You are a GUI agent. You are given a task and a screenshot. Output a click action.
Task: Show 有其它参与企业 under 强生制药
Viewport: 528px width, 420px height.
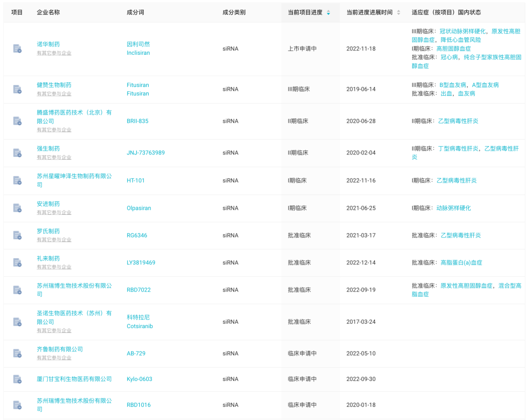[54, 157]
